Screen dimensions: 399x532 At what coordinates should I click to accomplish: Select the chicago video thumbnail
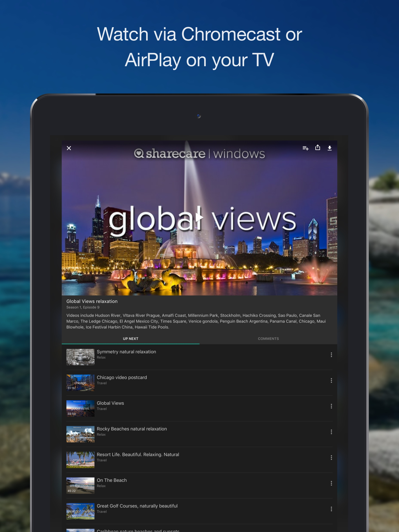[x=80, y=383]
